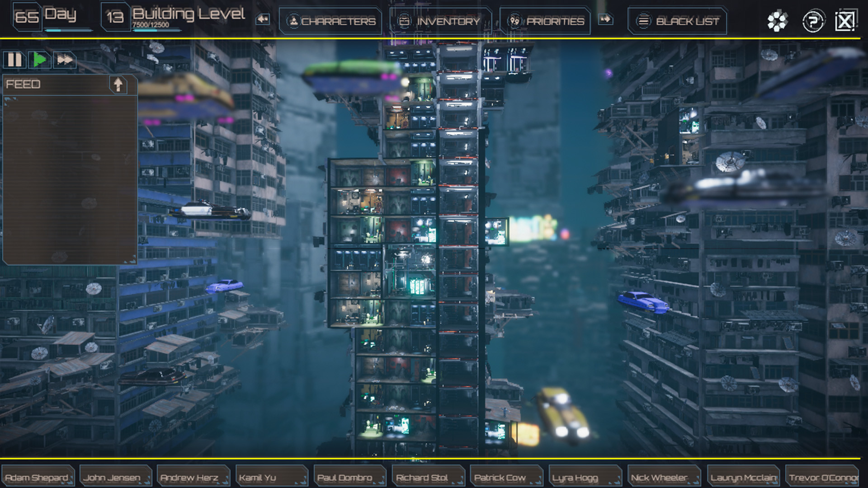The image size is (868, 488).
Task: Click the left arrow before Characters
Action: 263,19
